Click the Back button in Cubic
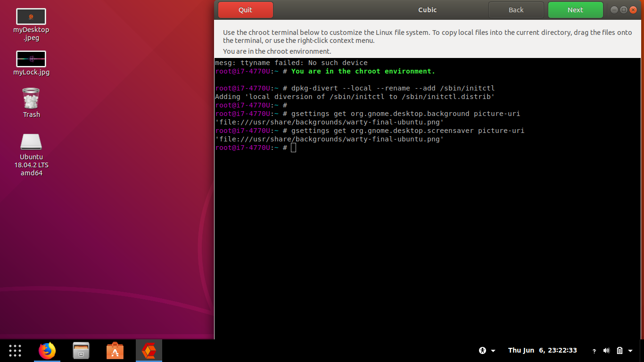This screenshot has width=644, height=362. click(x=516, y=9)
